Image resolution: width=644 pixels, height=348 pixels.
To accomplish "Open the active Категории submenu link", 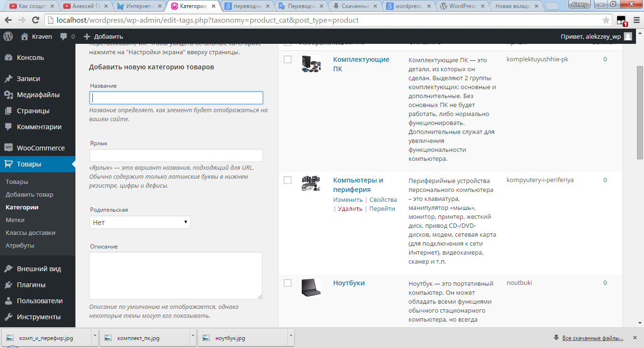I will coord(22,207).
